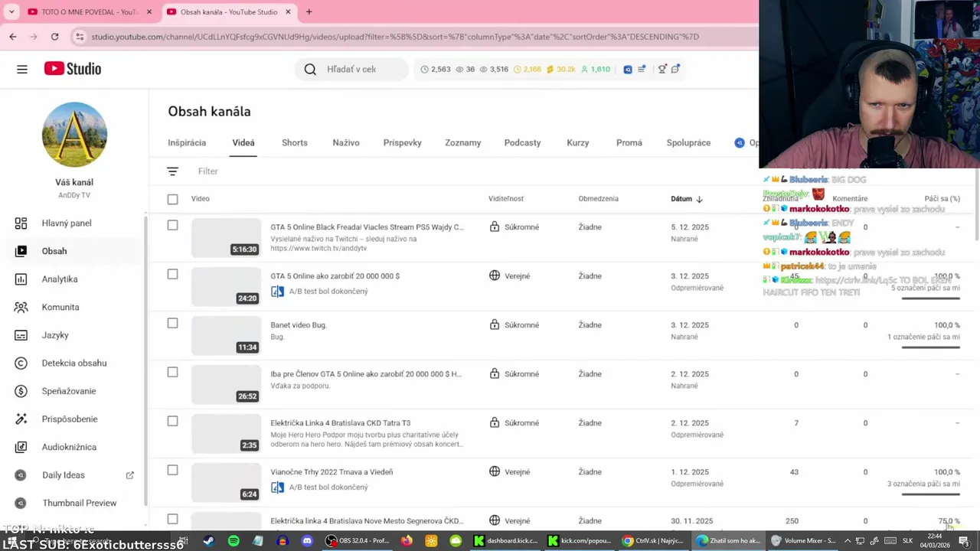Open Volume Mixer from the taskbar
This screenshot has height=551, width=980.
pos(803,541)
